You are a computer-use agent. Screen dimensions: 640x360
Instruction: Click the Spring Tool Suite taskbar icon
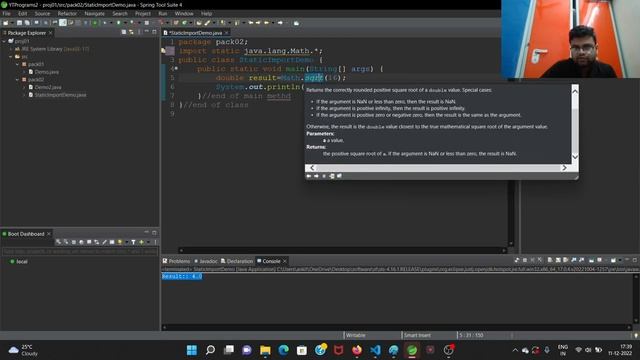point(412,350)
